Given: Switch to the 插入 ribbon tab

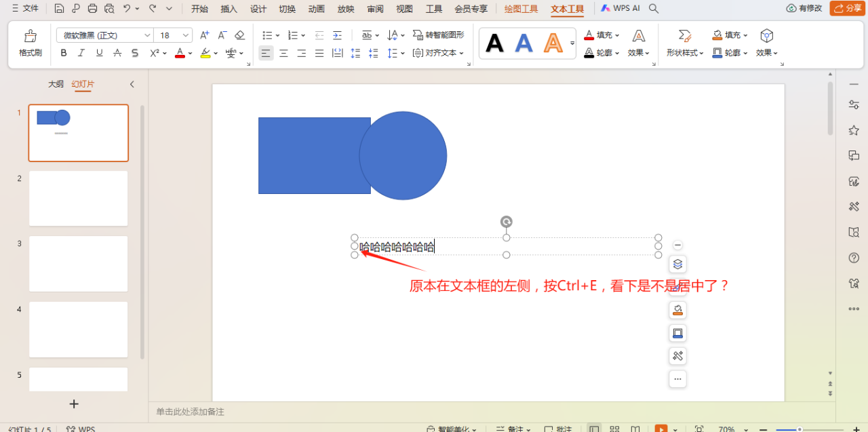Looking at the screenshot, I should coord(229,9).
